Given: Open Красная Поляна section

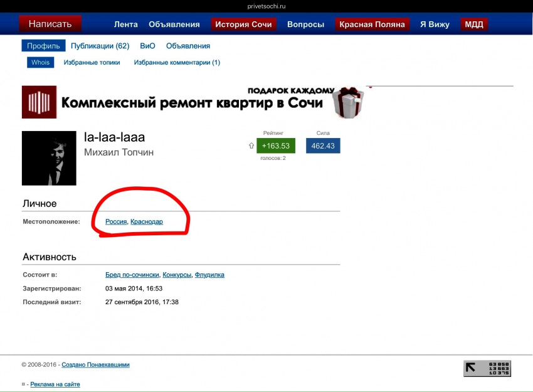Looking at the screenshot, I should tap(372, 24).
